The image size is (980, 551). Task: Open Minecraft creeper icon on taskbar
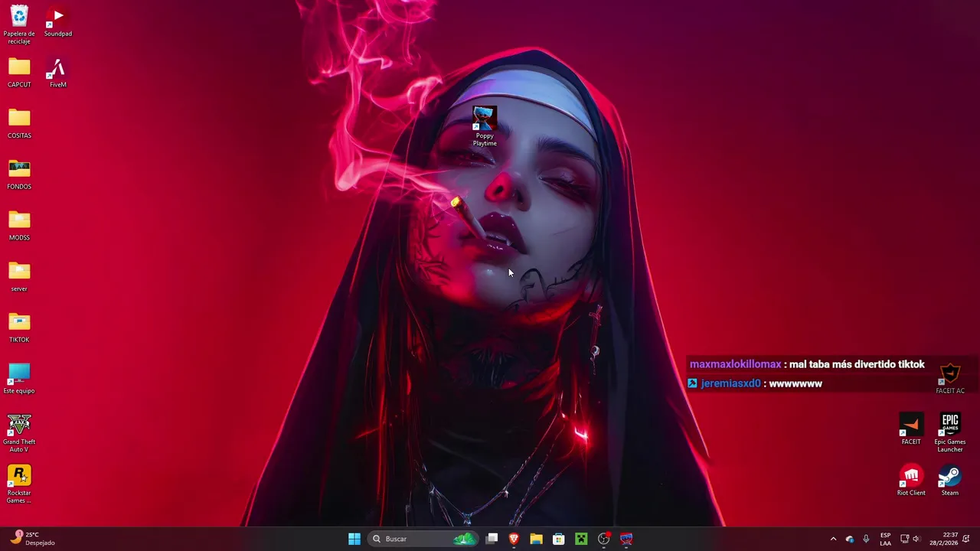coord(581,539)
